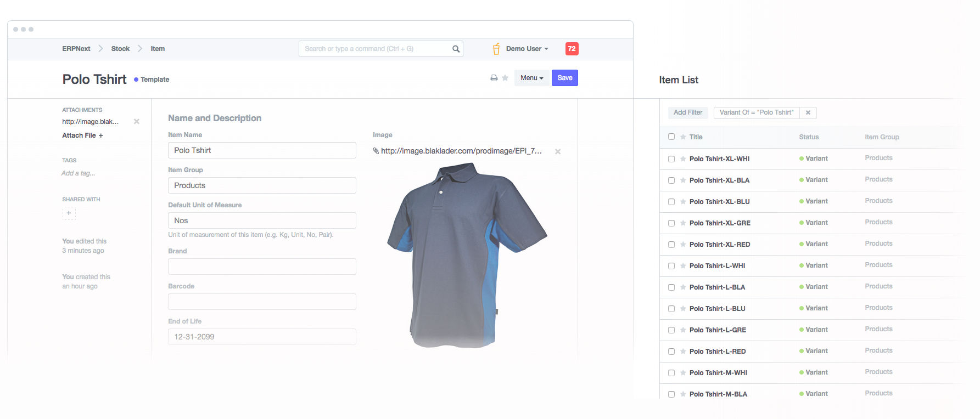Go to ERPNext breadcrumb

click(76, 49)
